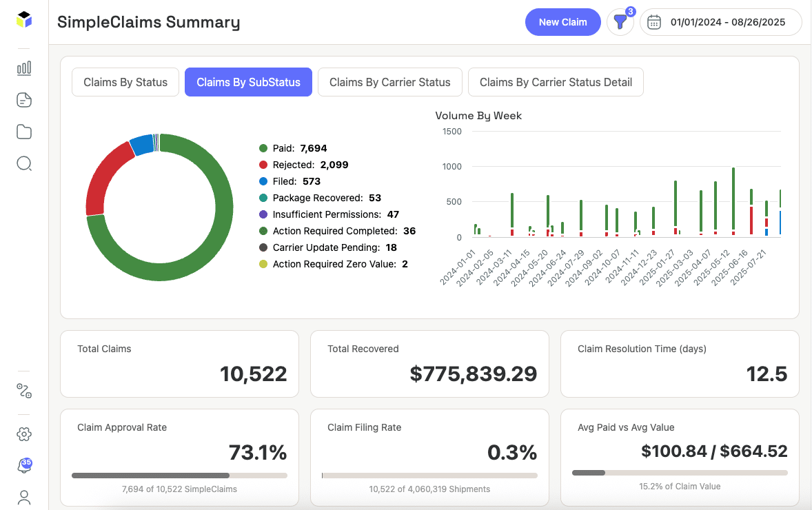812x510 pixels.
Task: Click the Claim Resolution Time value 12.5
Action: tap(767, 374)
